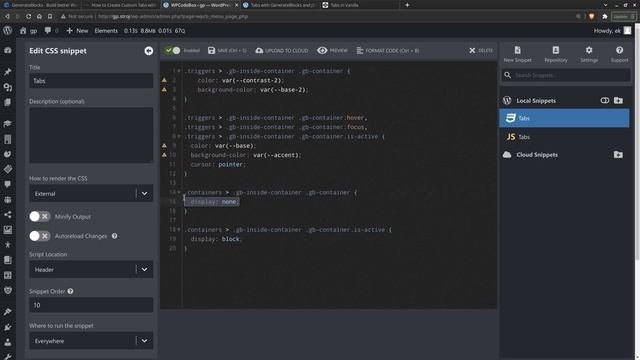Click the warning icon on line 9
Screen dimensions: 640x360
pos(164,145)
